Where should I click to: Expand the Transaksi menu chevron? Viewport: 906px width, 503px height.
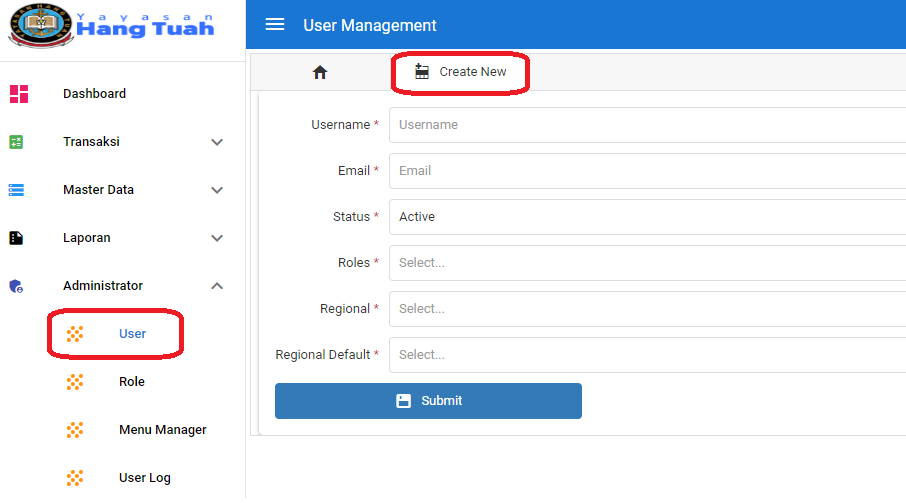(217, 142)
